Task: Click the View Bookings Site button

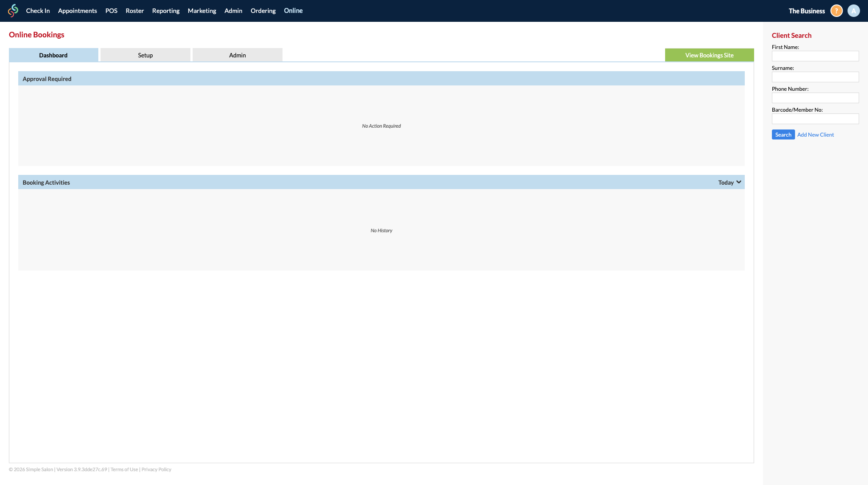Action: pyautogui.click(x=709, y=55)
